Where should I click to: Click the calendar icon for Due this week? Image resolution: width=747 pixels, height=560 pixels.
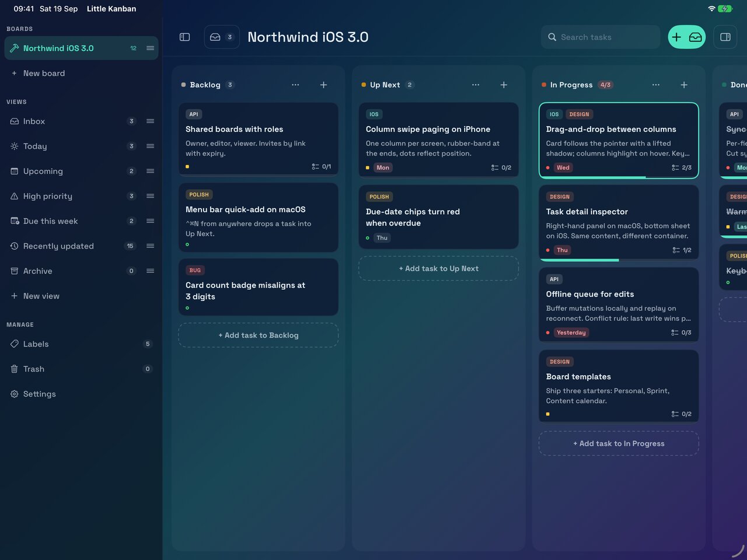15,221
